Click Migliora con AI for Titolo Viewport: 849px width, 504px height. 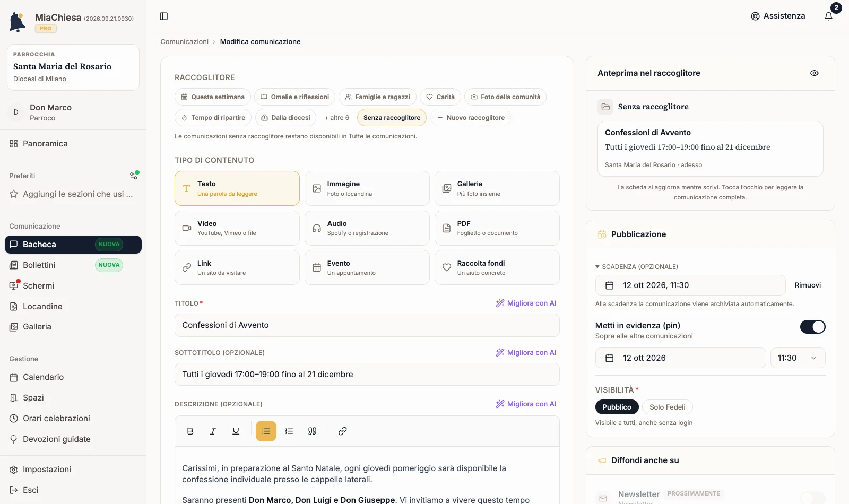click(x=526, y=303)
